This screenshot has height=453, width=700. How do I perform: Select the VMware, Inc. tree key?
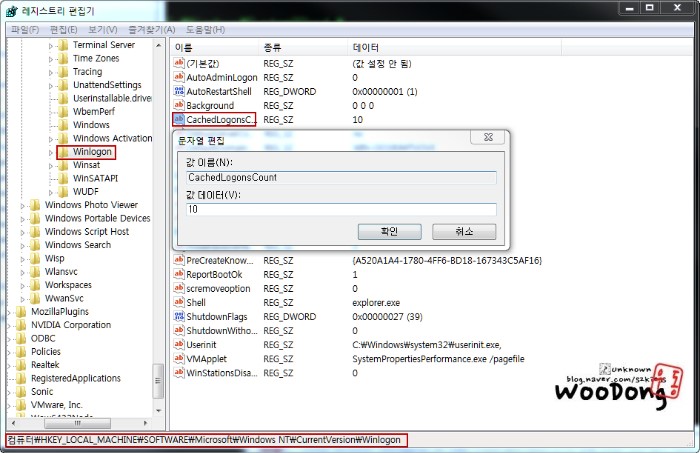click(56, 405)
